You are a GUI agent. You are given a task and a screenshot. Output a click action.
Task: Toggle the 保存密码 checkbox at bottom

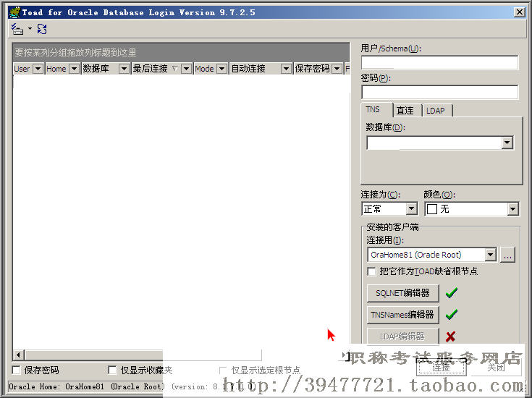16,370
